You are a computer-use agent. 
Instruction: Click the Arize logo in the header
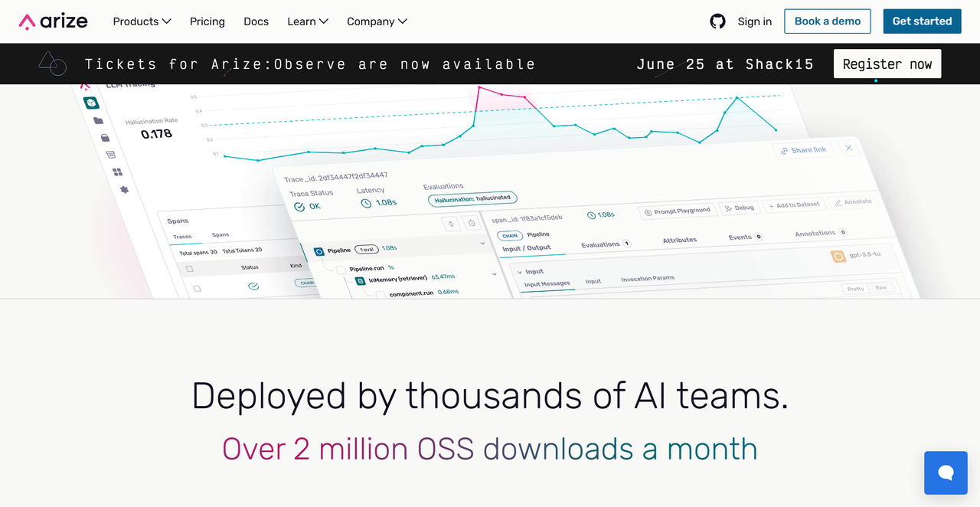point(54,21)
